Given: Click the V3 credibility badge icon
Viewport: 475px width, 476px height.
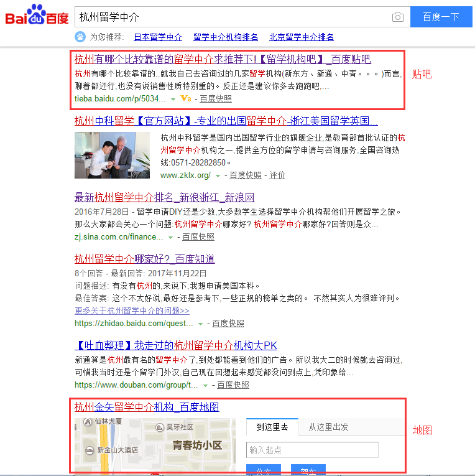Looking at the screenshot, I should (x=186, y=99).
